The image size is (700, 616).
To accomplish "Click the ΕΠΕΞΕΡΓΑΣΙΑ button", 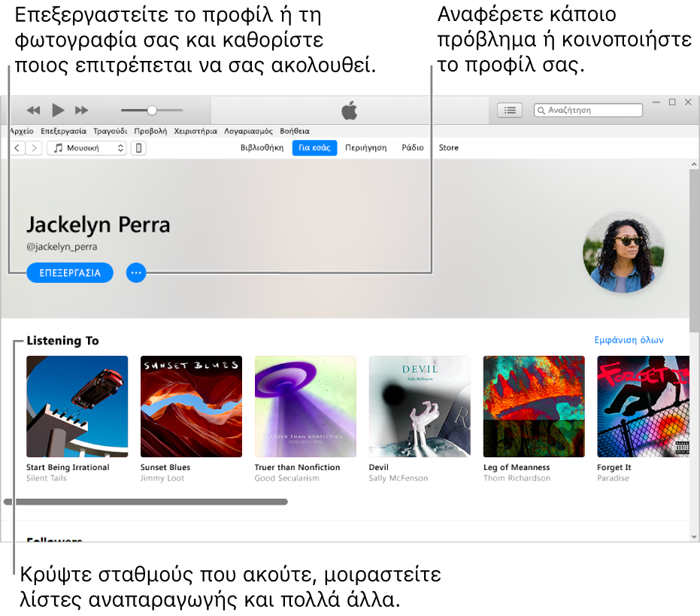I will [x=70, y=272].
